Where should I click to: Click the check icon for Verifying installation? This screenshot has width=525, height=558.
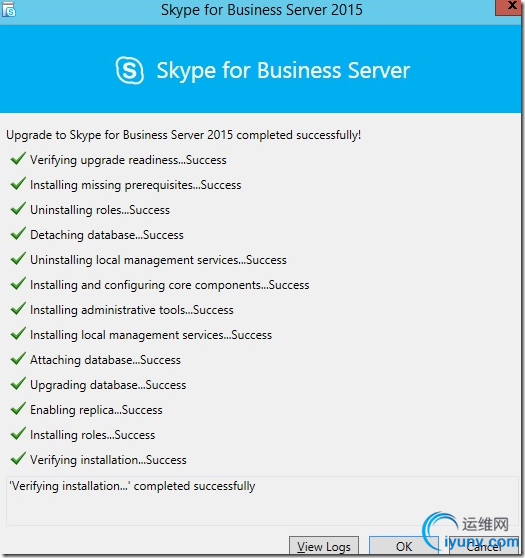[18, 459]
